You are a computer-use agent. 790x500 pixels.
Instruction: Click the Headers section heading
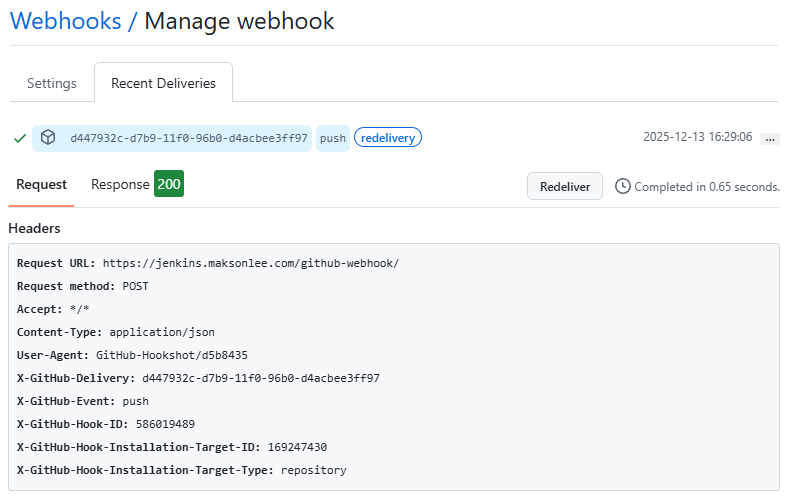coord(34,228)
